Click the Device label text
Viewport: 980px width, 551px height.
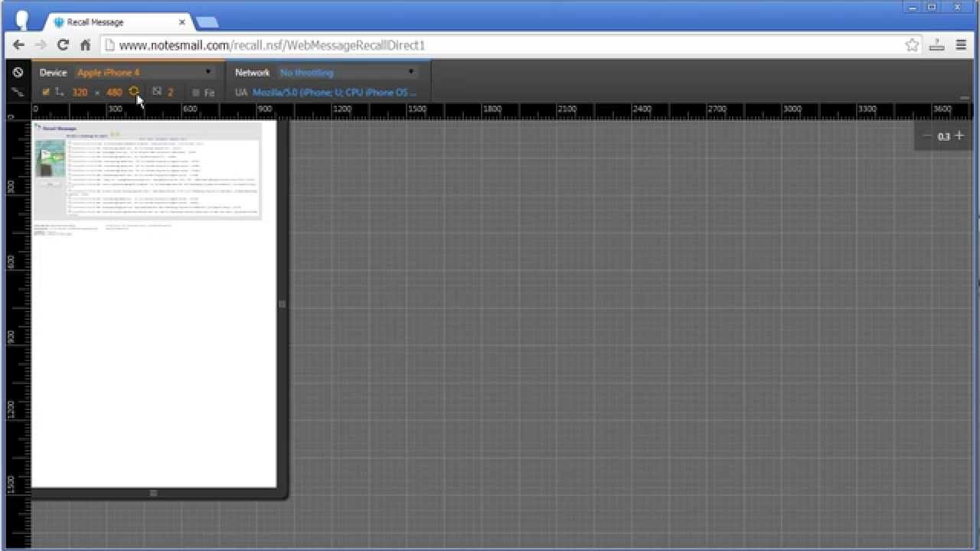(54, 73)
